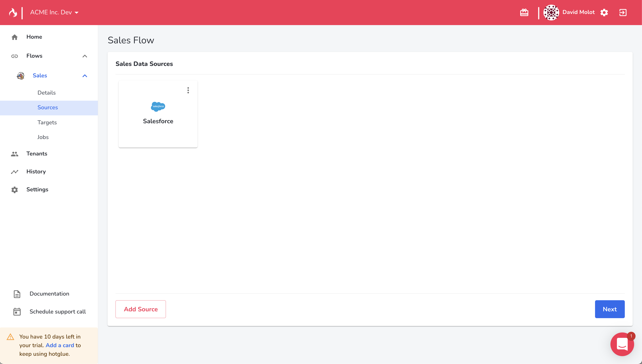Click the Tenants people icon
The height and width of the screenshot is (364, 642).
15,154
